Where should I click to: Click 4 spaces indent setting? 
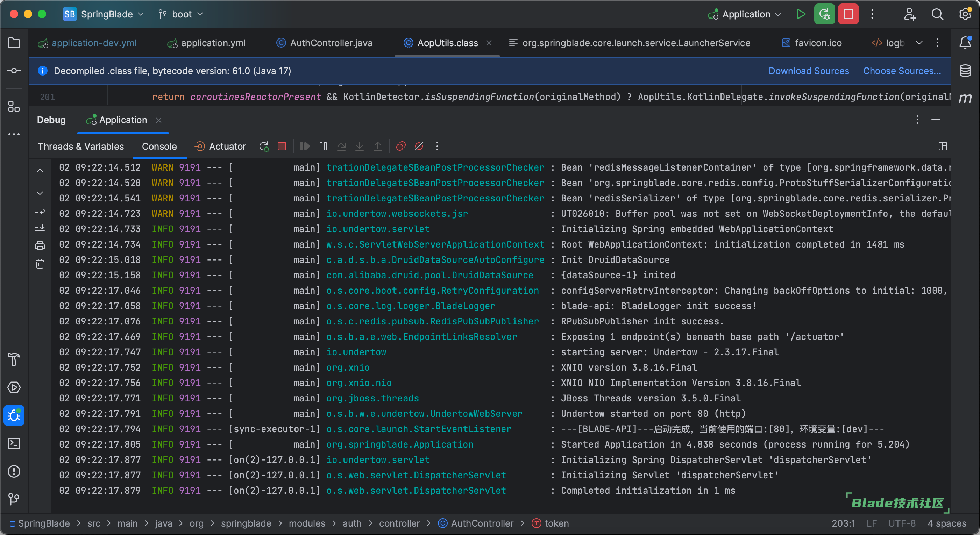pos(946,523)
